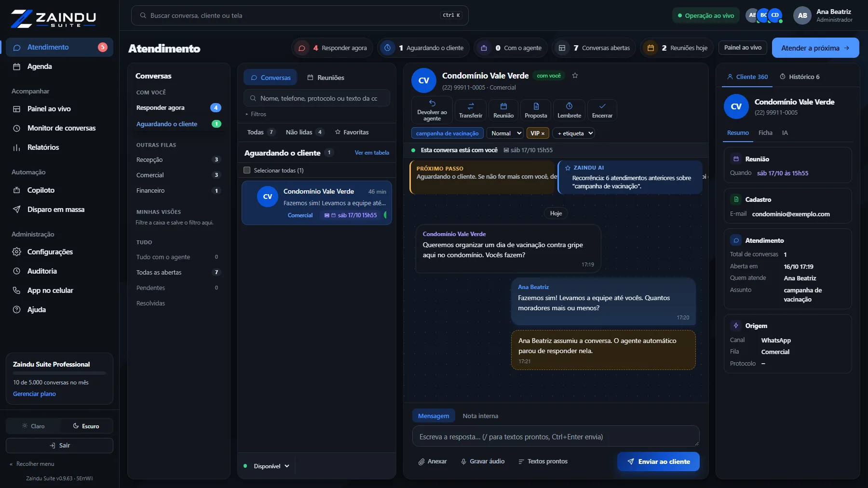This screenshot has width=868, height=488.
Task: Select the Mensagem composer tab
Action: pos(434,416)
